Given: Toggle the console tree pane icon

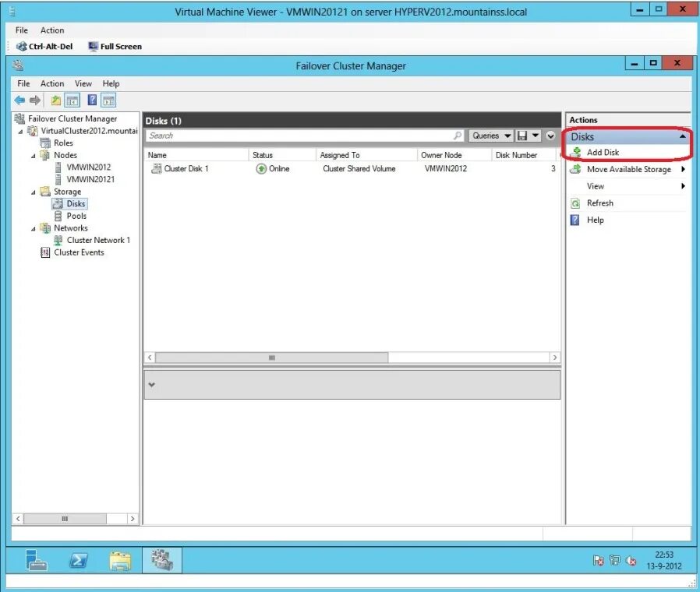Looking at the screenshot, I should coord(72,100).
